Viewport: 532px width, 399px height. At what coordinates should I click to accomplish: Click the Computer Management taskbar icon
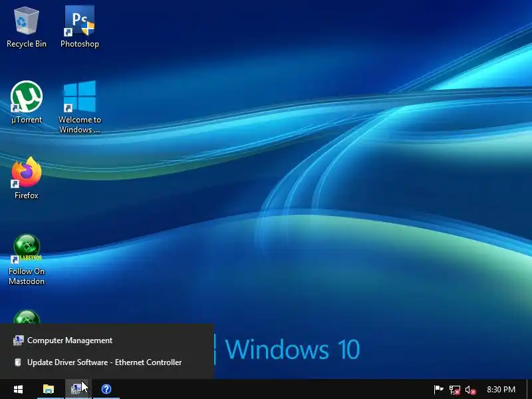click(77, 389)
